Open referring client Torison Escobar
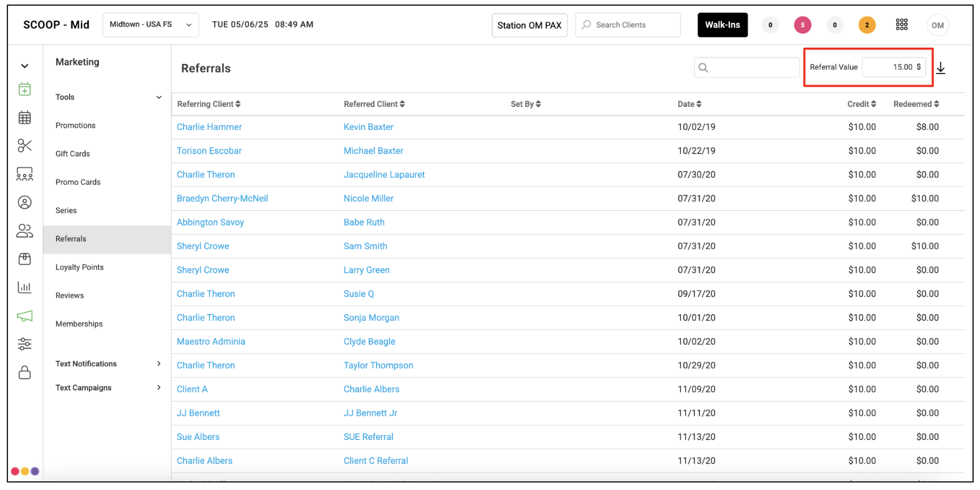Screen dimensions: 980x490 (x=209, y=151)
